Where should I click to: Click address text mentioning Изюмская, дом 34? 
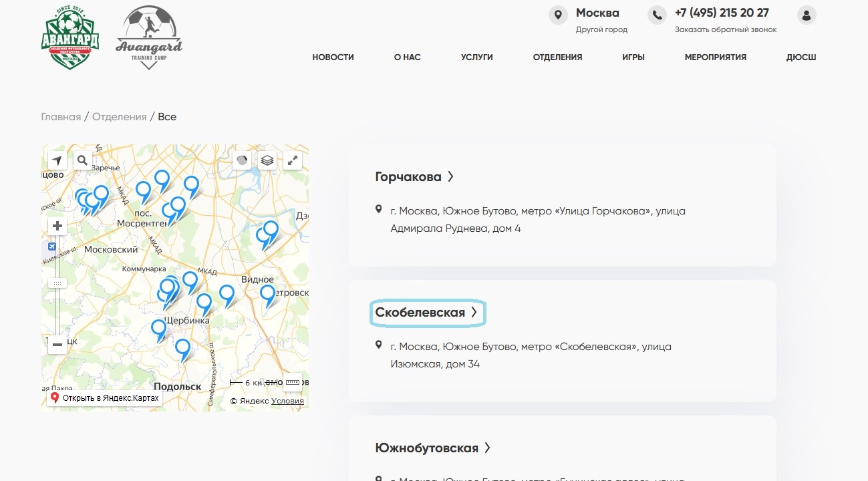pyautogui.click(x=531, y=355)
